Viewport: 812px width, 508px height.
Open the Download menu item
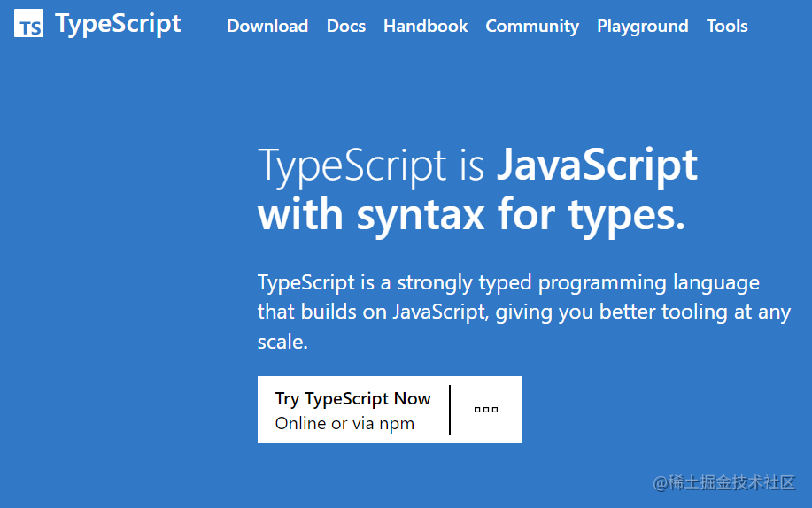click(267, 26)
